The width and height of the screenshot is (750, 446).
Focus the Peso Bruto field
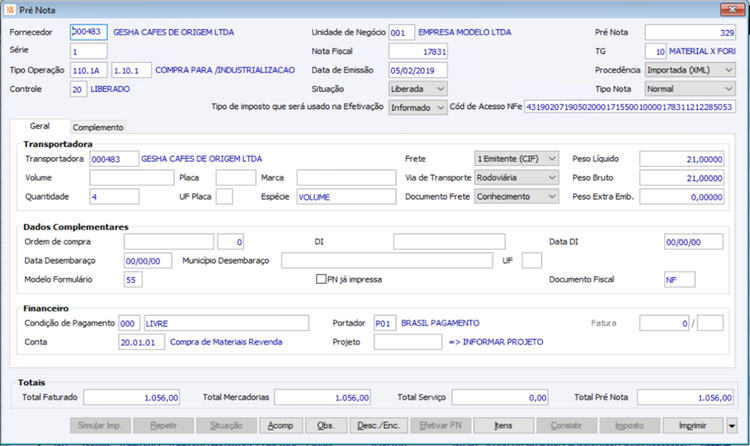click(682, 178)
